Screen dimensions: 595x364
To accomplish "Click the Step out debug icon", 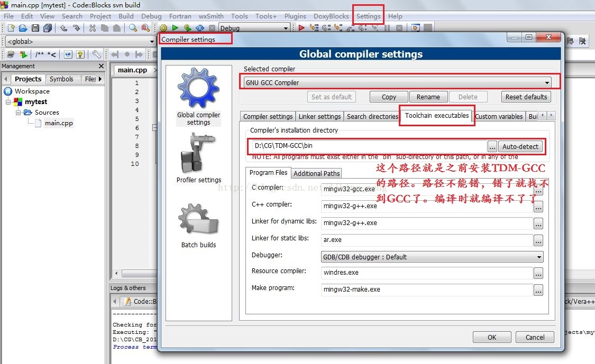I will pos(350,27).
